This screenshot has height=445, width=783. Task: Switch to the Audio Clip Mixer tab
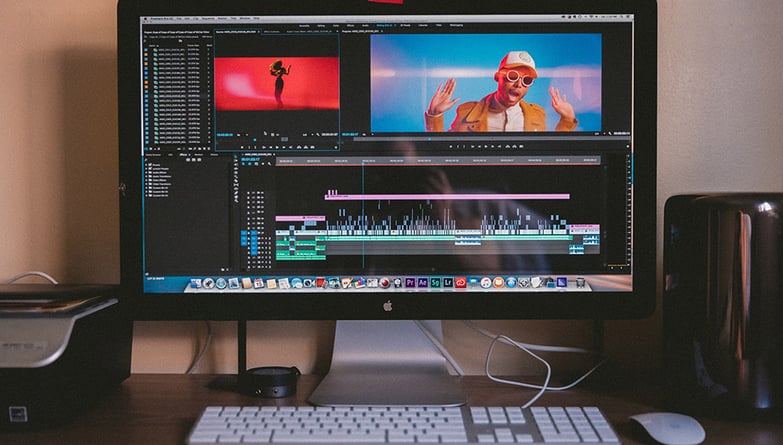(307, 31)
